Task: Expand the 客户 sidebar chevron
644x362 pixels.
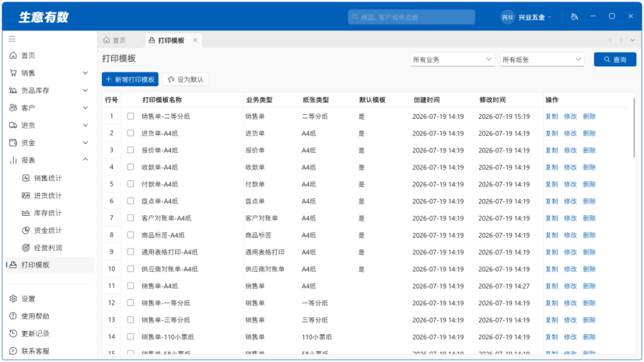Action: [86, 108]
